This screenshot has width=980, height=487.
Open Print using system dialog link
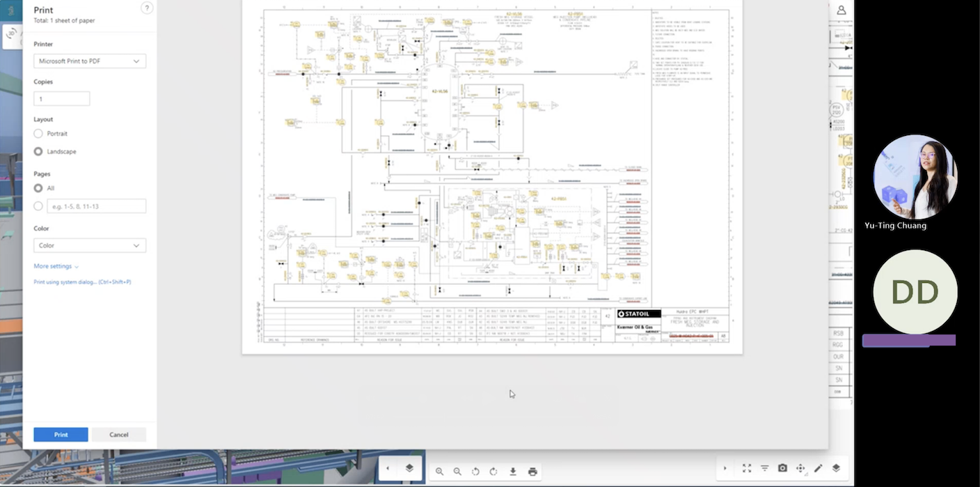pyautogui.click(x=82, y=282)
